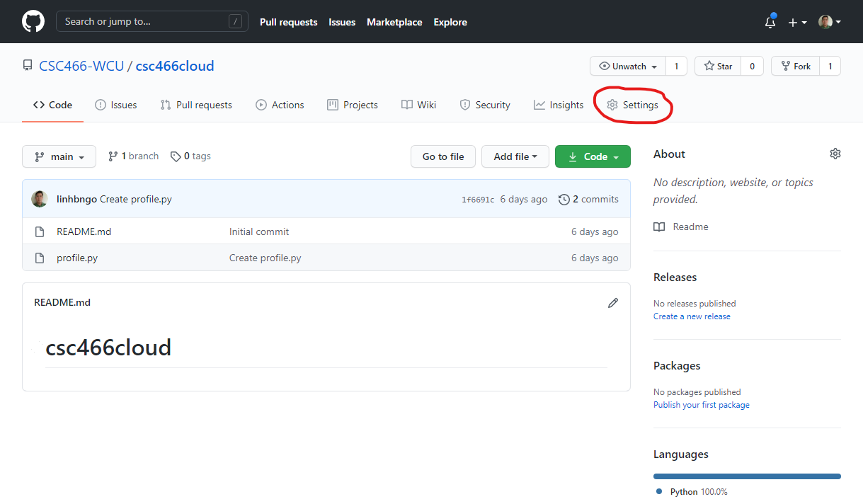Expand the main branch dropdown
The width and height of the screenshot is (863, 504).
(59, 156)
